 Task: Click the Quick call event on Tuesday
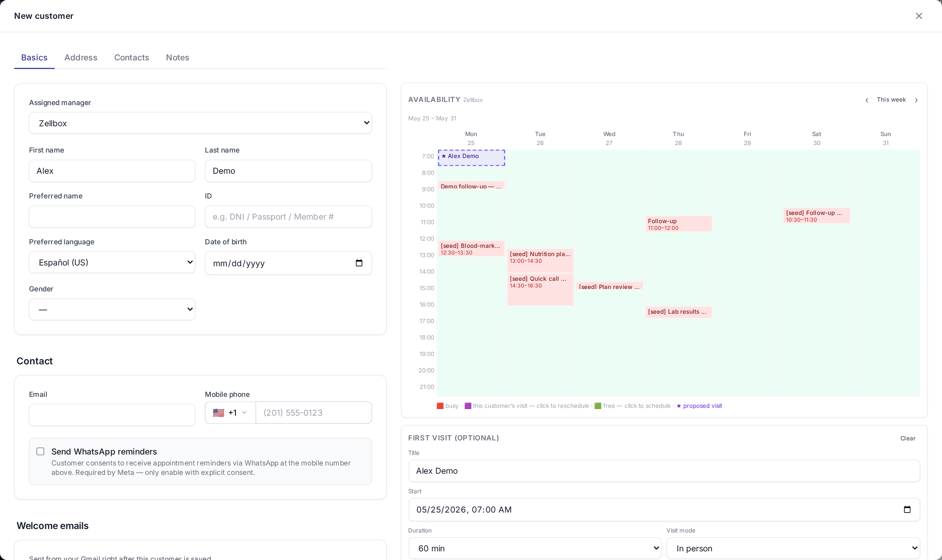[x=540, y=289]
